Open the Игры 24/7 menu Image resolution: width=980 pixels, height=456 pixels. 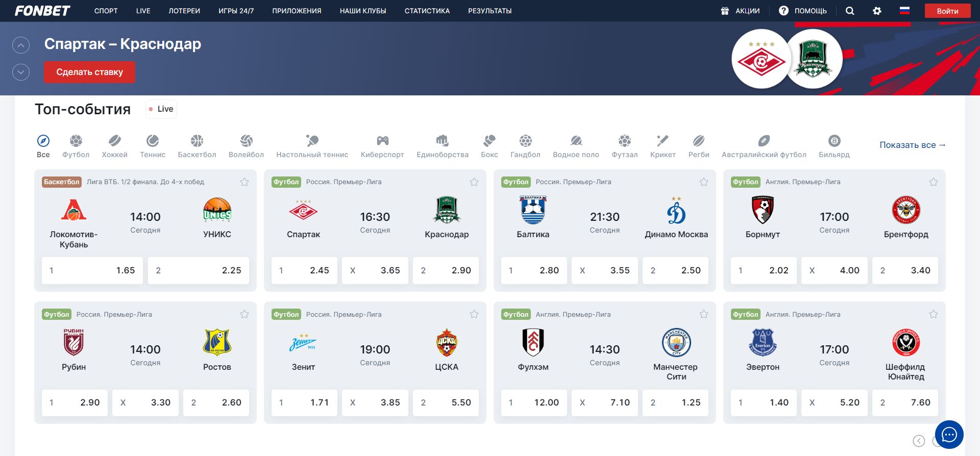236,11
